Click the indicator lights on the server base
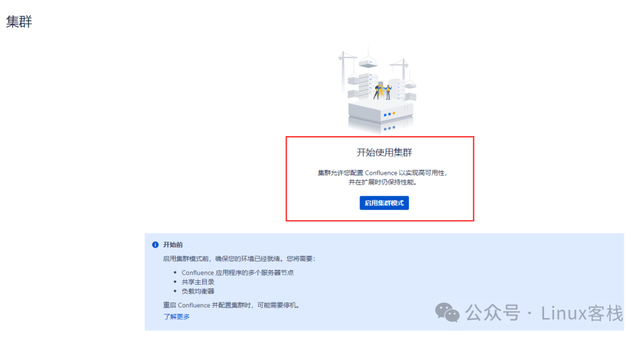The width and height of the screenshot is (644, 339). (389, 114)
